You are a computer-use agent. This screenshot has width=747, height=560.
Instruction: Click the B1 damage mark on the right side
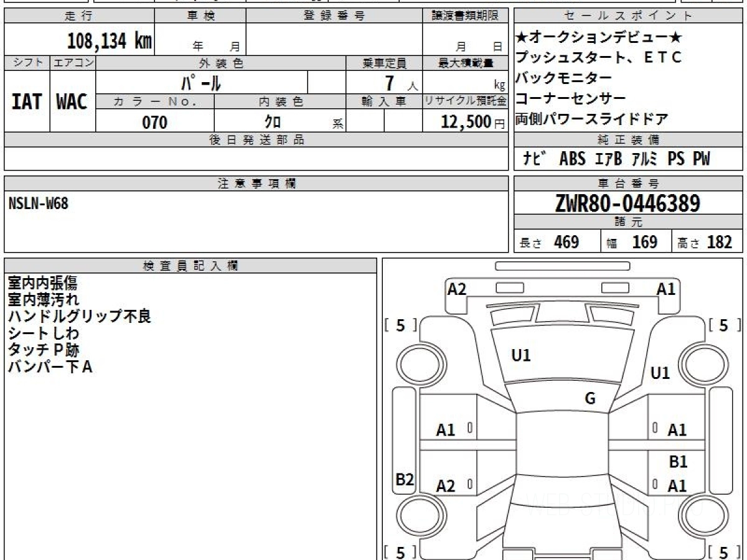678,462
